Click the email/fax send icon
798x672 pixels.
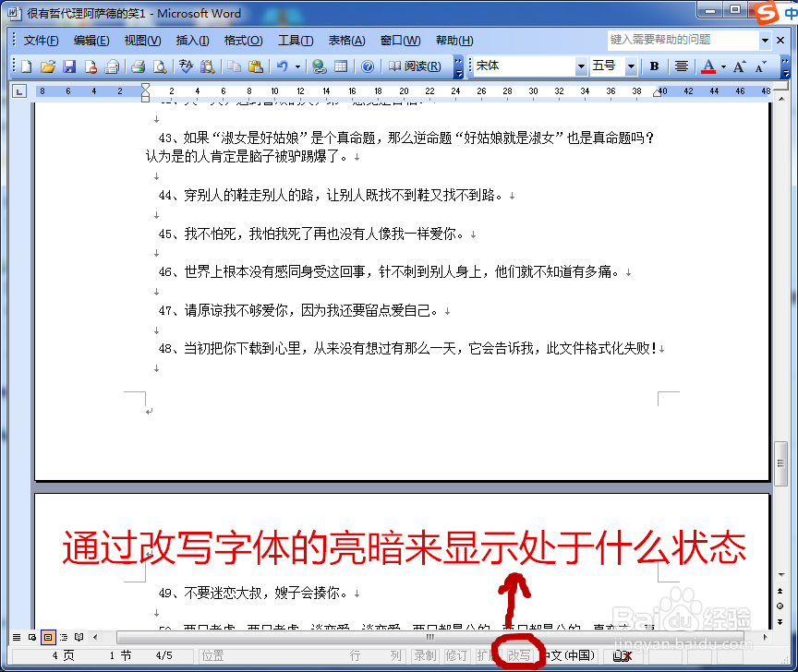point(112,66)
